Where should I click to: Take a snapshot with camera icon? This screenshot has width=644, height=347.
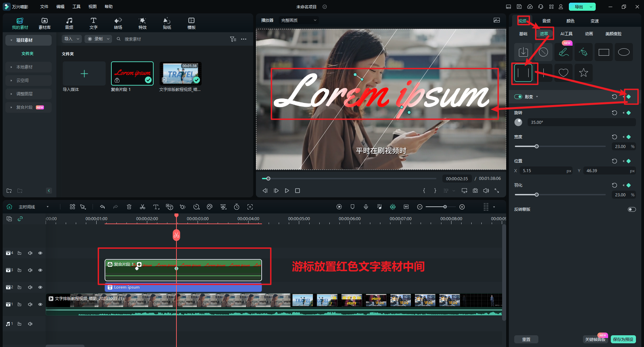coord(475,191)
